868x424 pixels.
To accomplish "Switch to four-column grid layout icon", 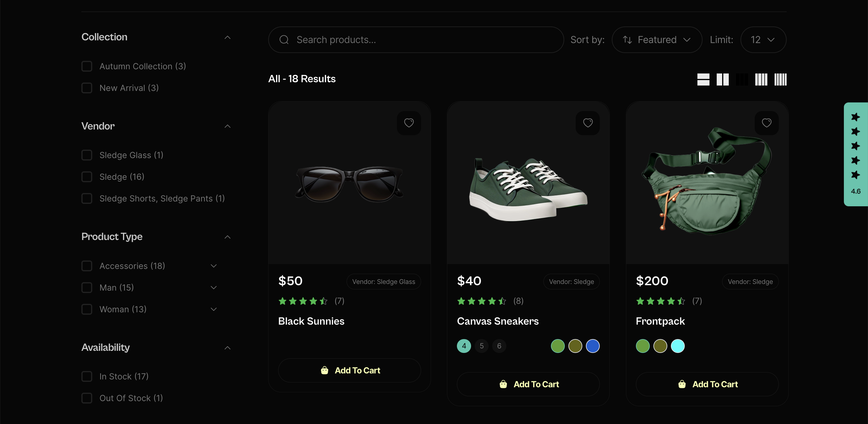I will tap(761, 79).
